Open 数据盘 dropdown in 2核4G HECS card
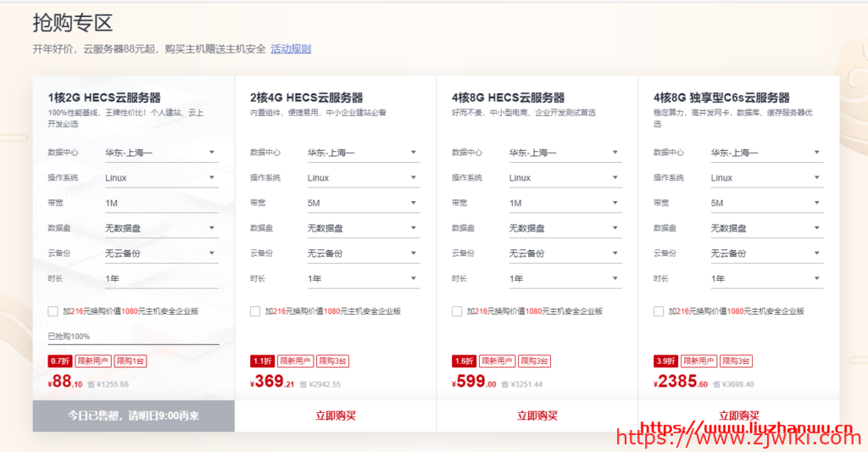This screenshot has width=868, height=452. pyautogui.click(x=364, y=228)
